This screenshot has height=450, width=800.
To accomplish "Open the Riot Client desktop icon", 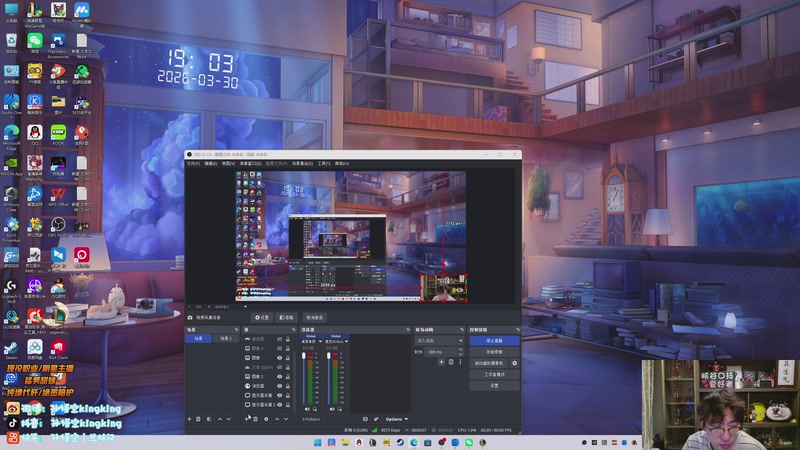I will pos(58,350).
